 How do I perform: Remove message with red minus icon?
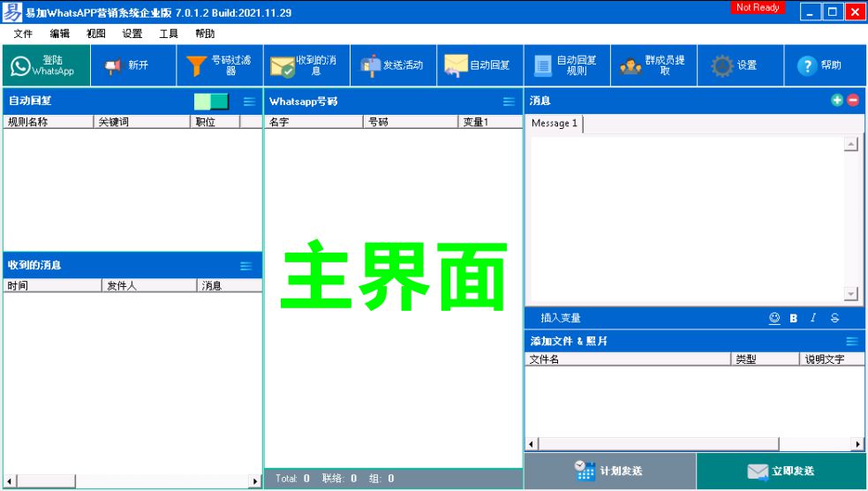pos(853,100)
